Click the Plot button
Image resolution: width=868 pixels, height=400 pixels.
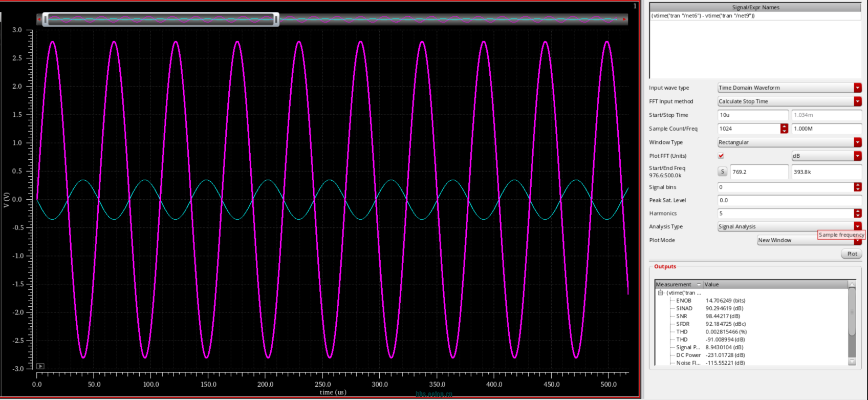pos(852,254)
